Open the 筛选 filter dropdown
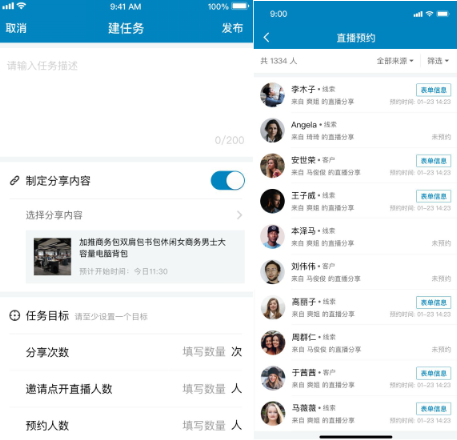Viewport: 457px width, 440px height. (x=438, y=61)
